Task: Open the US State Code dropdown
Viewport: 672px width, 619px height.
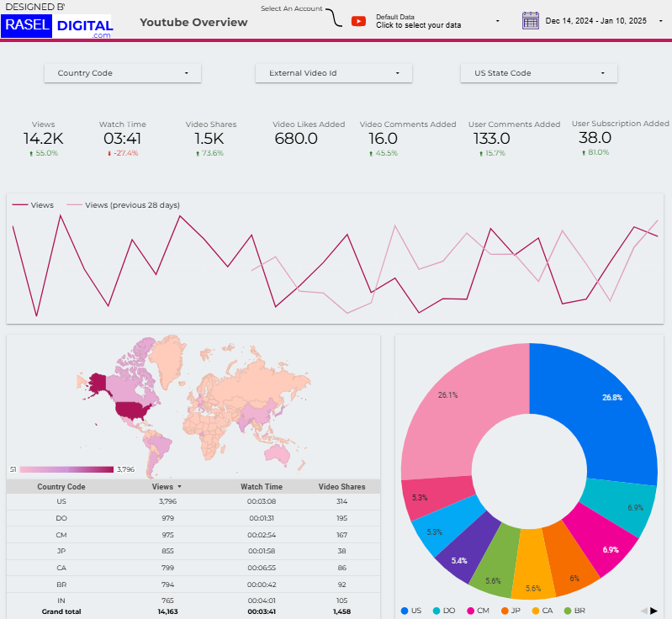Action: [539, 73]
